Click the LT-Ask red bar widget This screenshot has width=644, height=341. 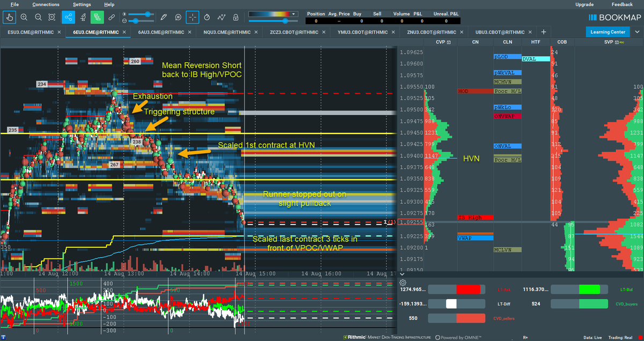click(x=457, y=290)
